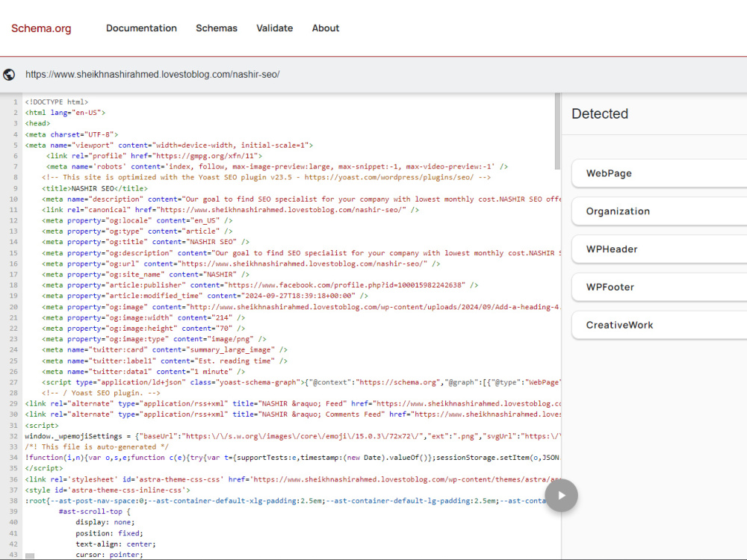Click the 'astra-theme-css-inline-css' style line
This screenshot has width=747, height=560.
coord(108,490)
